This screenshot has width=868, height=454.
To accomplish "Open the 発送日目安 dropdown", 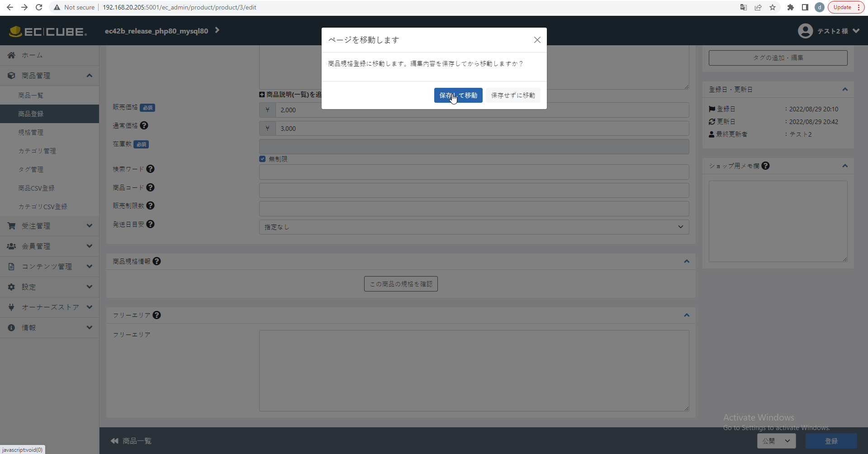I will click(474, 227).
